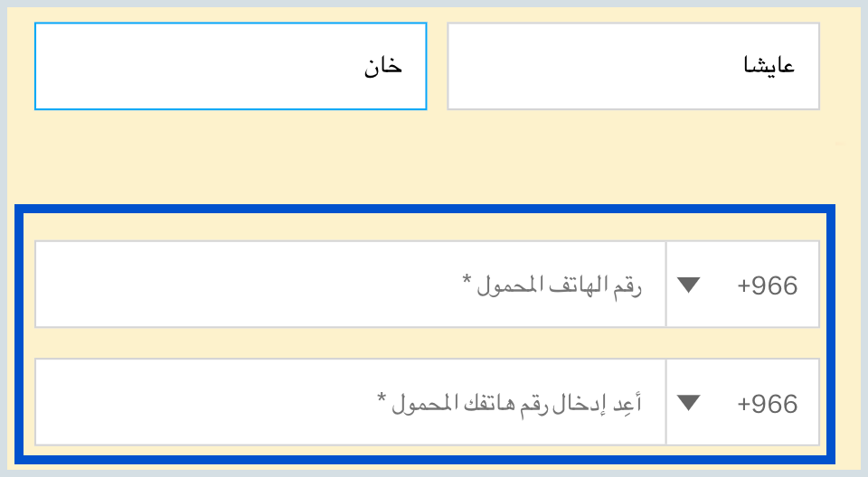Select the أعد إدخال رقم هاتفك المحمول field
The image size is (868, 477).
coord(350,402)
